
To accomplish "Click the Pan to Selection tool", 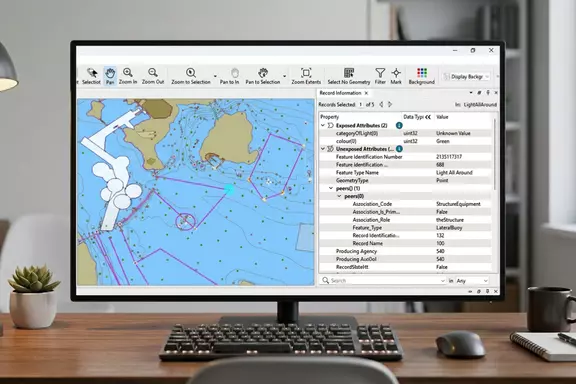I will click(x=263, y=76).
